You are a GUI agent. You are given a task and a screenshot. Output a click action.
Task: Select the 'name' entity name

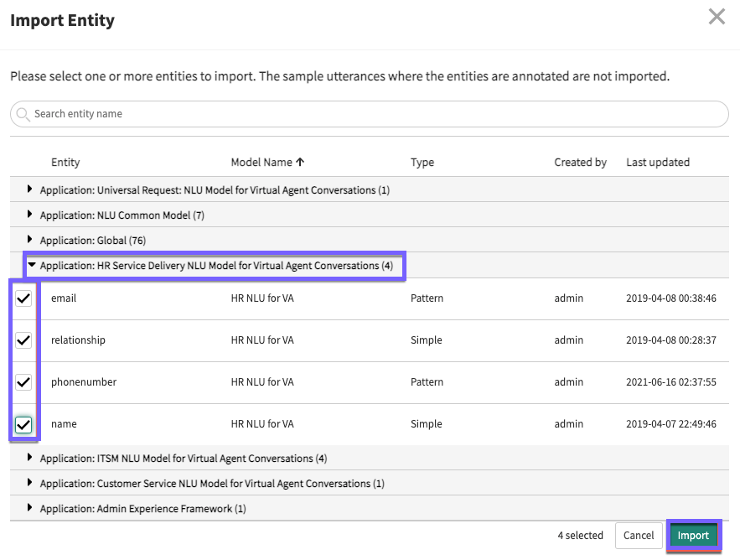[64, 424]
